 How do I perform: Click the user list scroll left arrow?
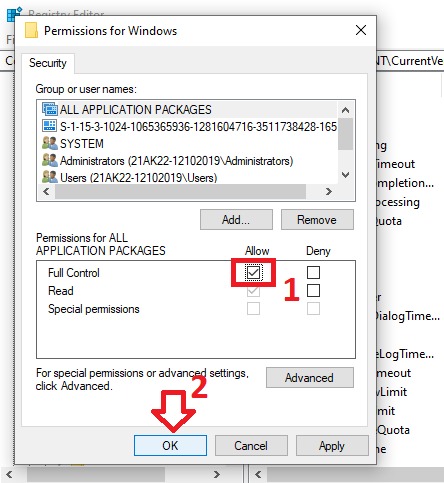pyautogui.click(x=46, y=192)
